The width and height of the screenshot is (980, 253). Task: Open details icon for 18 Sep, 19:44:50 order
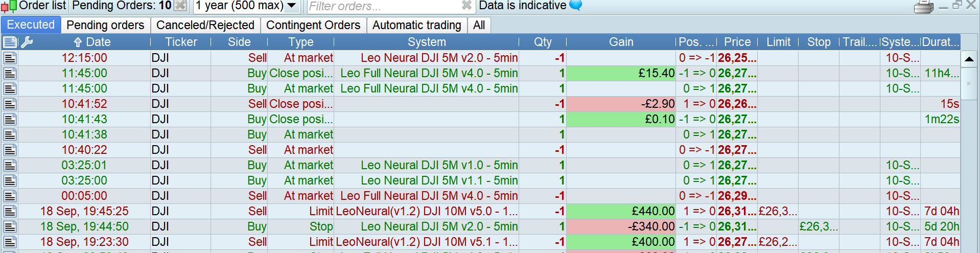click(10, 227)
